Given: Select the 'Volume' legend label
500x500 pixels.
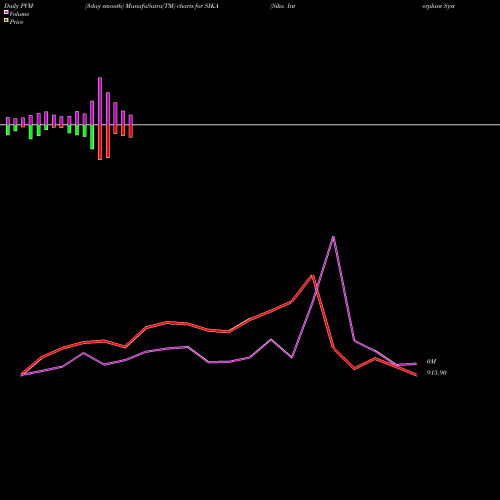Looking at the screenshot, I should pyautogui.click(x=19, y=14).
